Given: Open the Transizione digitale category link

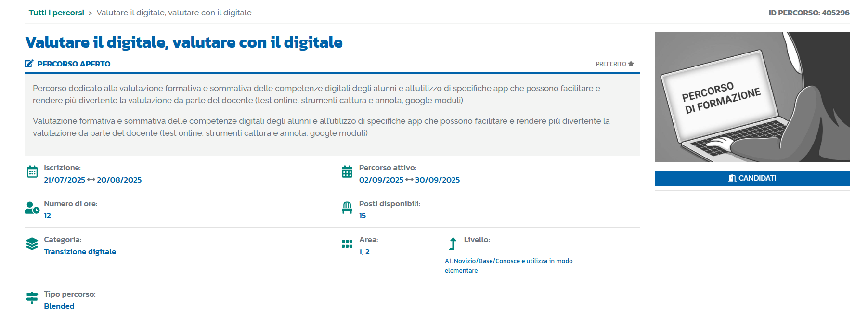Looking at the screenshot, I should coord(80,252).
